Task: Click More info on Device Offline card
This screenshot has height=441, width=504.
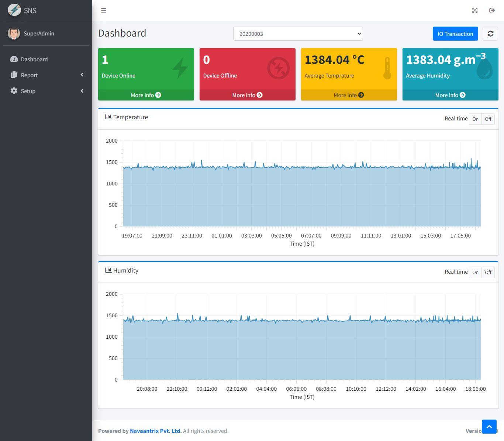Action: click(x=248, y=95)
